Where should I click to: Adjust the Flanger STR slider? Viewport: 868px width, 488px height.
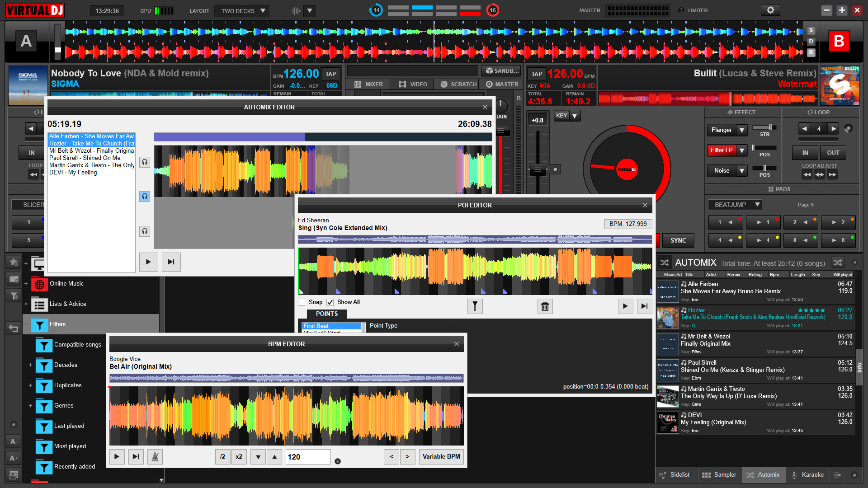tap(770, 127)
